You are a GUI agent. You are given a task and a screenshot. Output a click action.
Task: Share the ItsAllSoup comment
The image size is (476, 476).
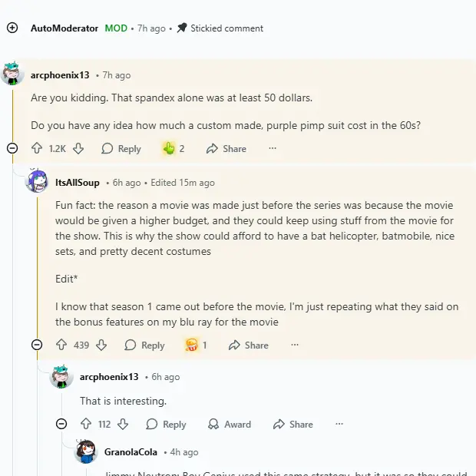248,345
